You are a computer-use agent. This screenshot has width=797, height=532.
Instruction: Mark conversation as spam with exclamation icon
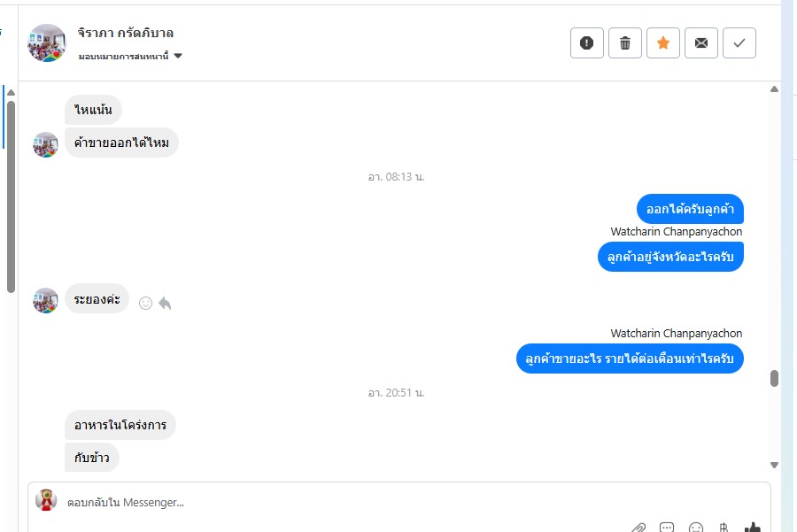pyautogui.click(x=586, y=43)
